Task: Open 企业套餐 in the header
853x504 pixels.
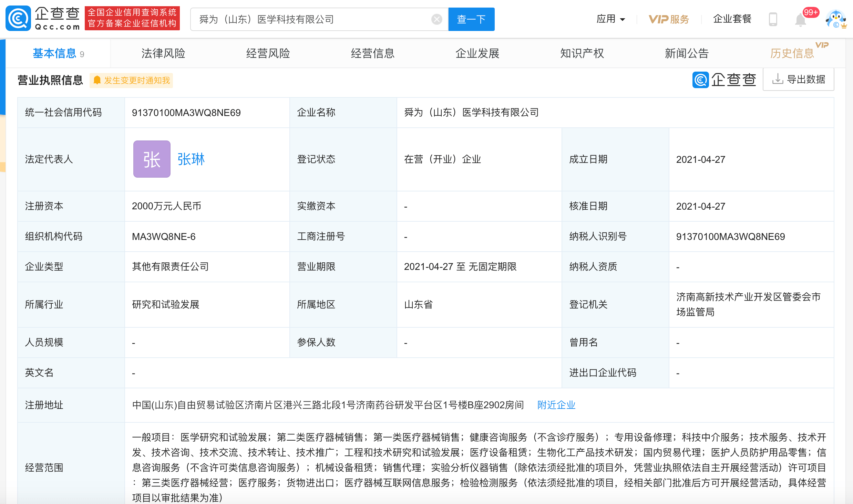Action: (x=732, y=19)
